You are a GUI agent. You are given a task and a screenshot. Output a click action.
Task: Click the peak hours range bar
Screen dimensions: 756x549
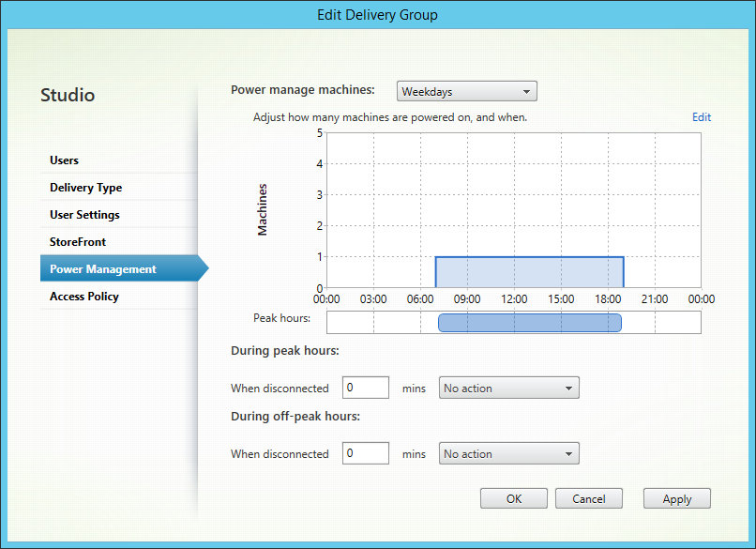(530, 323)
